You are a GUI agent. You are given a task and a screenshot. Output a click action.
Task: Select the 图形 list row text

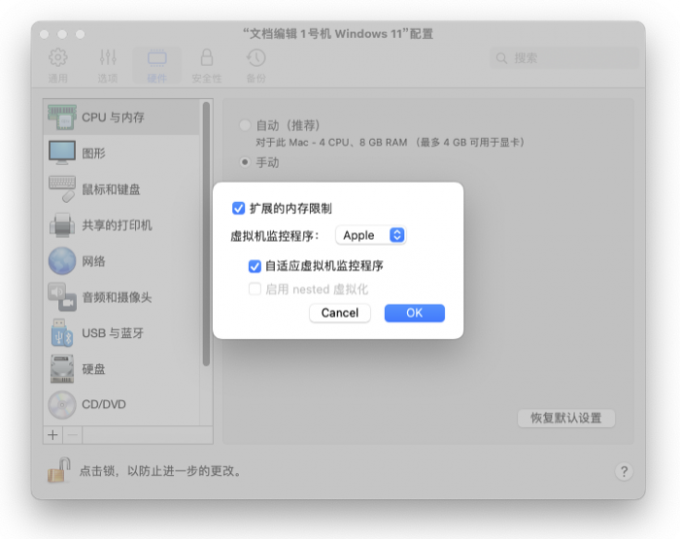click(94, 153)
